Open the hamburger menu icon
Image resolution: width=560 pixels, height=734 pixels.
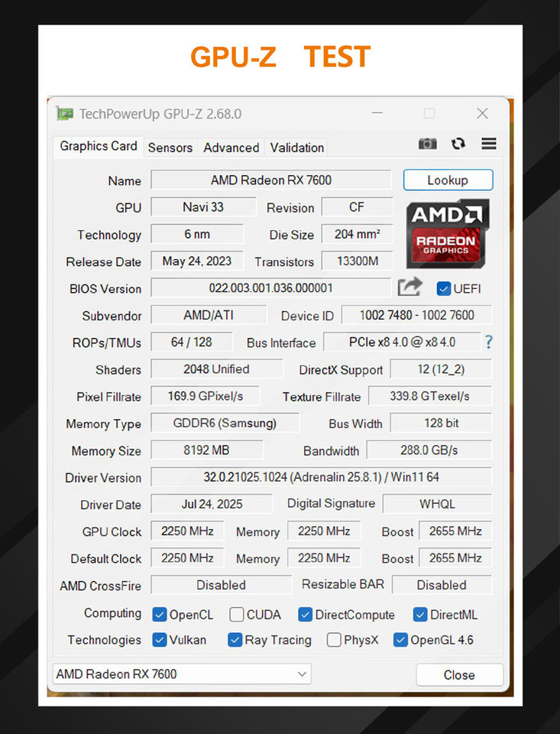(x=489, y=144)
